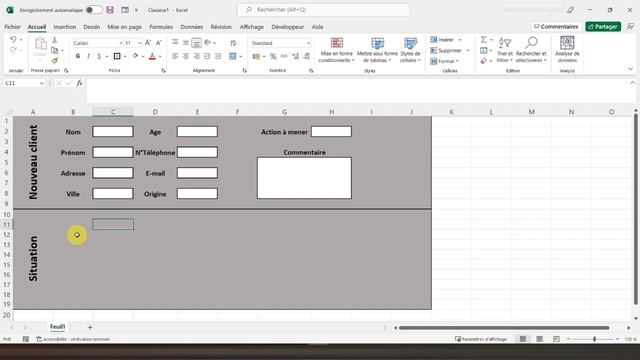Click the Commentaires button

click(556, 27)
